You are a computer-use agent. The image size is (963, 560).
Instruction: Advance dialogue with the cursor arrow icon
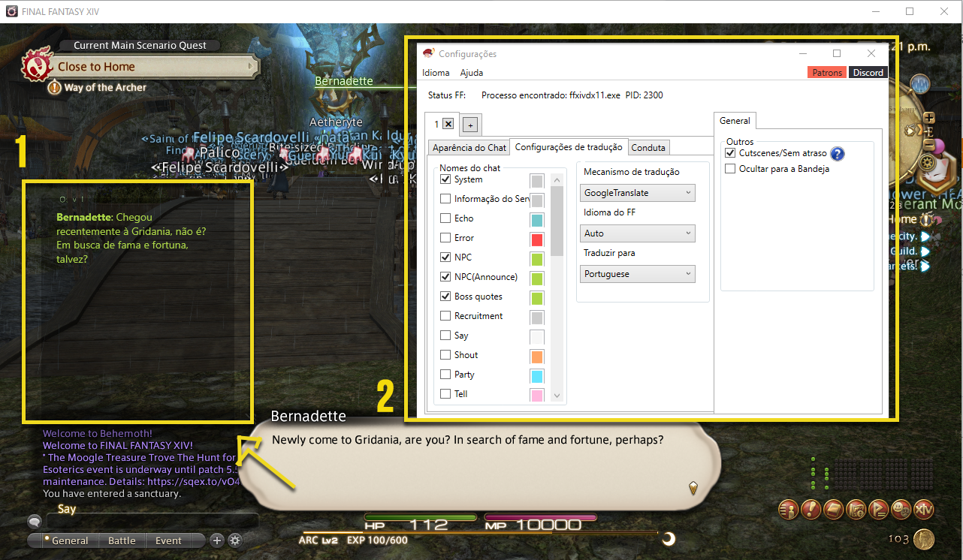tap(694, 488)
